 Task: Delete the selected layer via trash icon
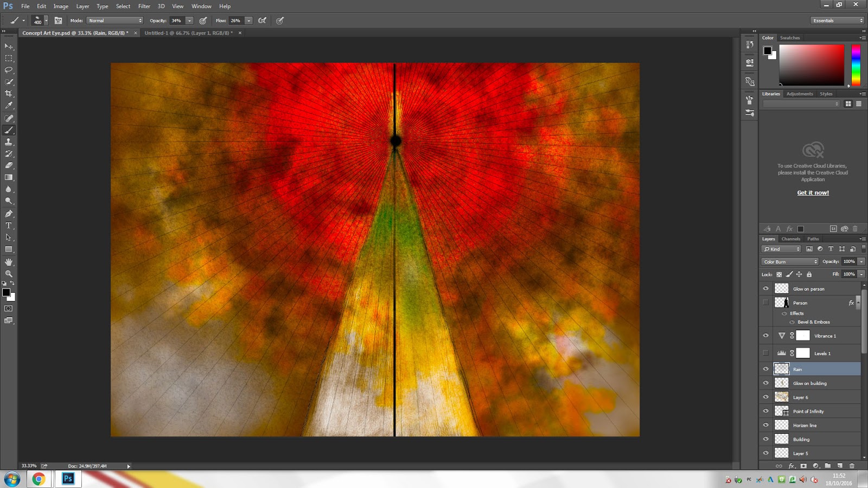852,466
